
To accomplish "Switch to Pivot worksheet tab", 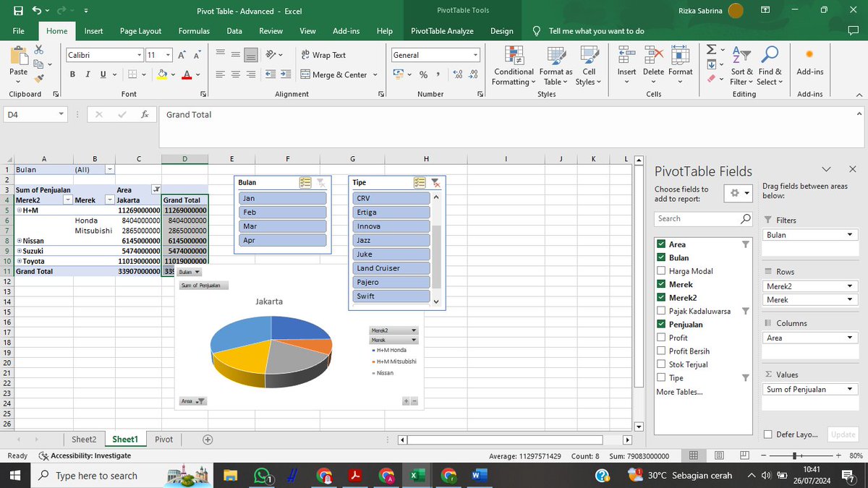I will [164, 439].
